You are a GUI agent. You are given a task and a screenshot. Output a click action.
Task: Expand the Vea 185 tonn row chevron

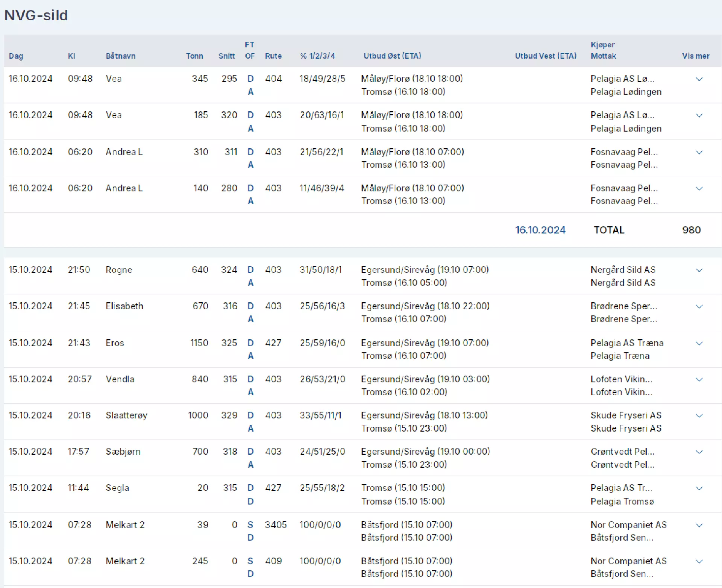coord(699,115)
